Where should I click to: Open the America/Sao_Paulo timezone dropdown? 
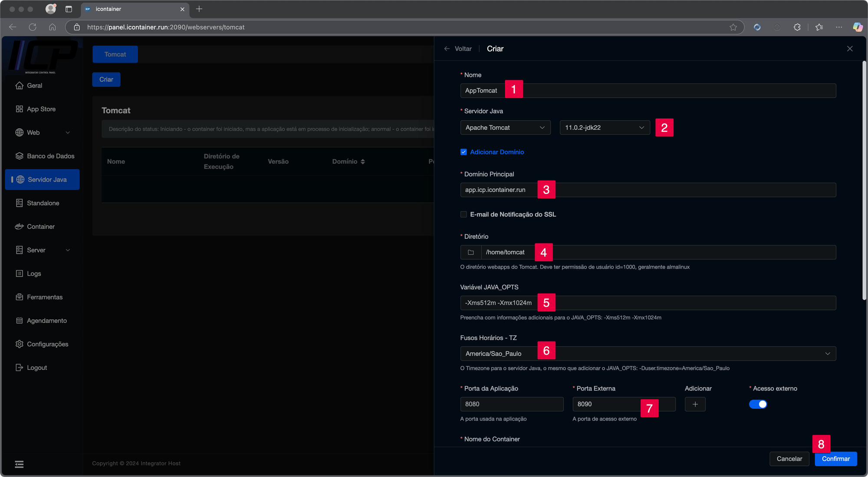648,354
